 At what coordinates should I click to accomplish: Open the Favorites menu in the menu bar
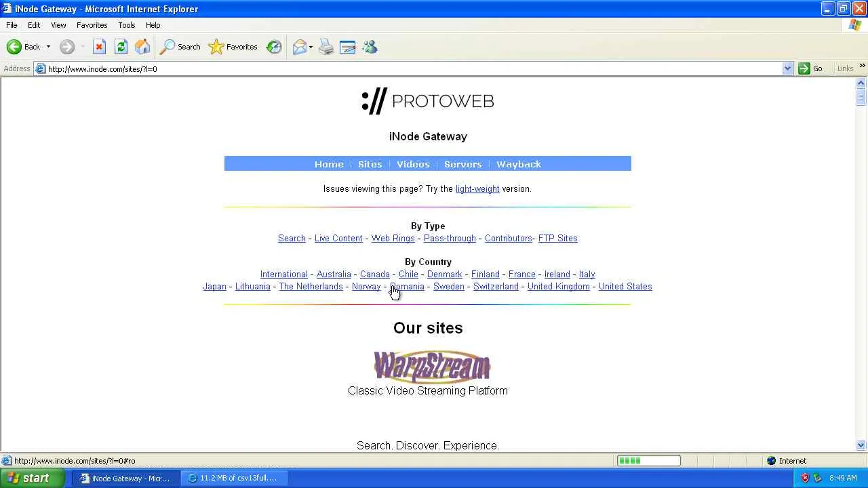[x=92, y=25]
